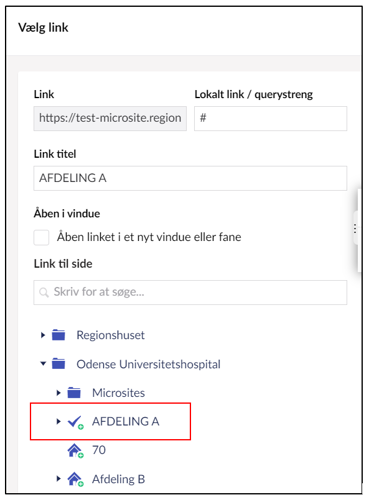Viewport: 368px width, 500px height.
Task: Click the home icon next to 70
Action: click(75, 451)
